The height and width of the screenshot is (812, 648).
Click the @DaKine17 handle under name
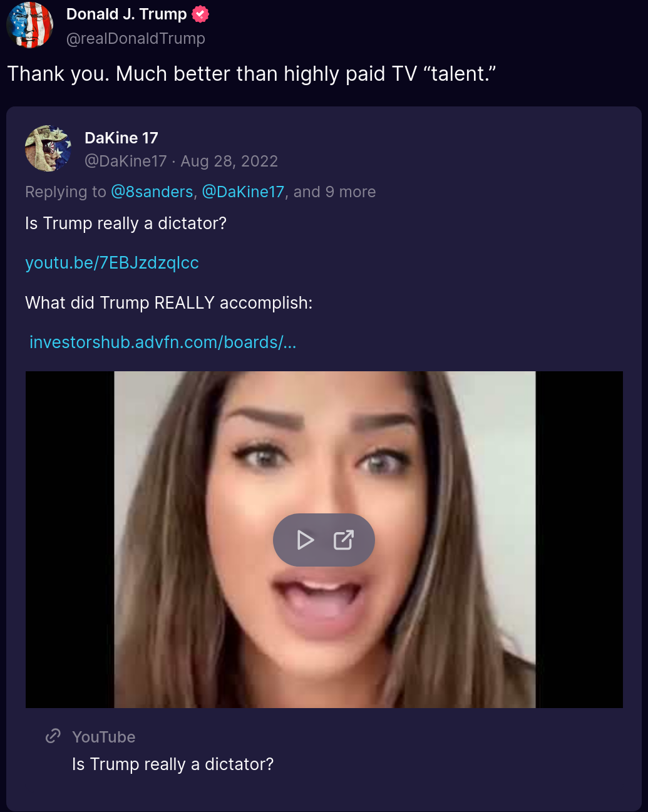click(x=126, y=161)
